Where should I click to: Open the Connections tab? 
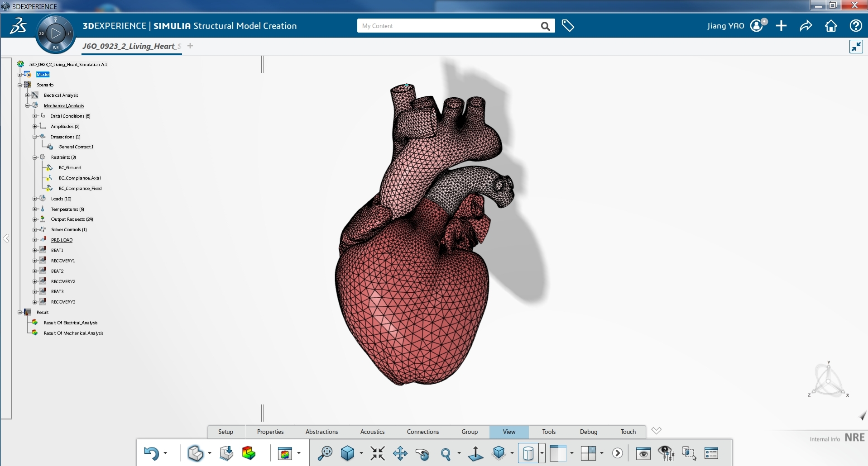coord(423,432)
